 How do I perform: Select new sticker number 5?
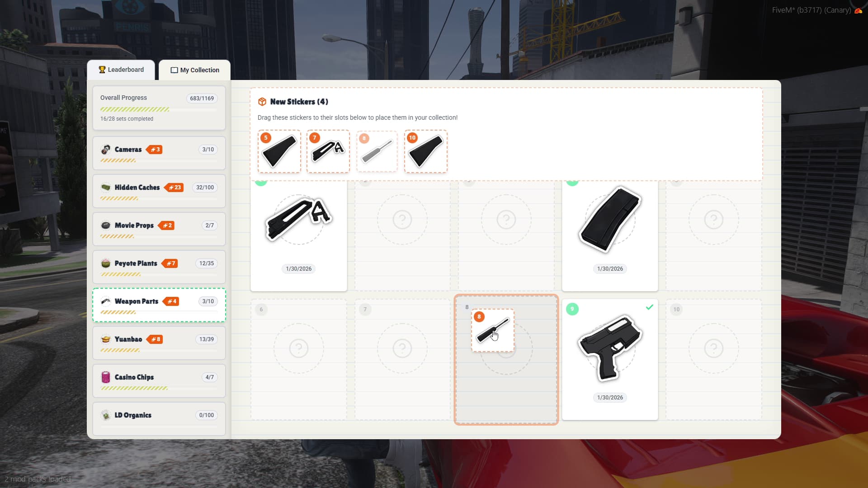[x=279, y=152]
